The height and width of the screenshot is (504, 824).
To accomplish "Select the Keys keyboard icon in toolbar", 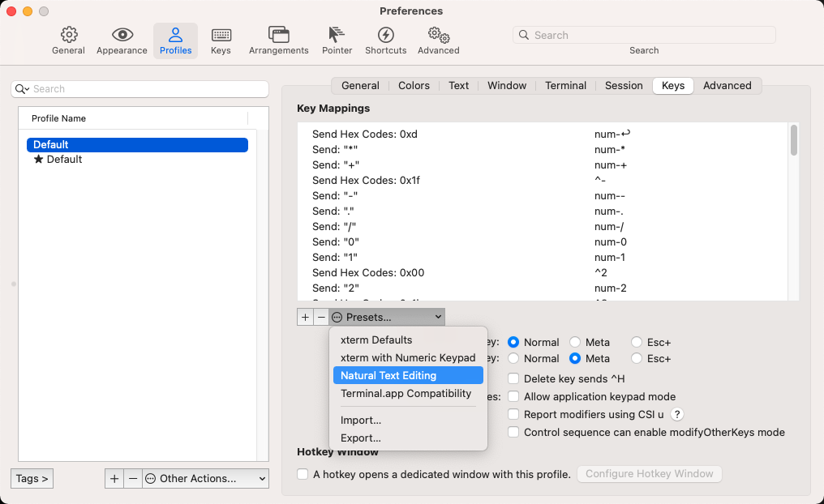I will click(221, 35).
